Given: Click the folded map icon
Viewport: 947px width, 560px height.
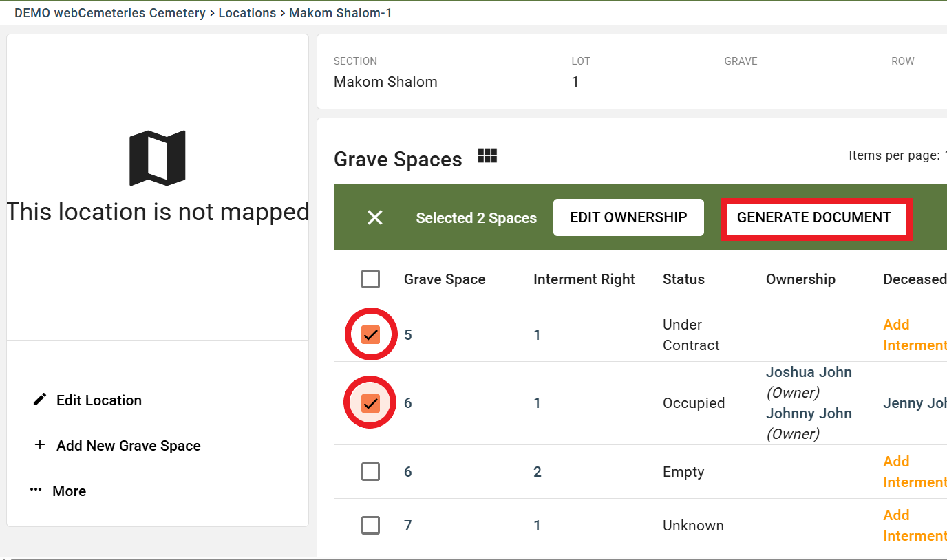Looking at the screenshot, I should point(158,158).
